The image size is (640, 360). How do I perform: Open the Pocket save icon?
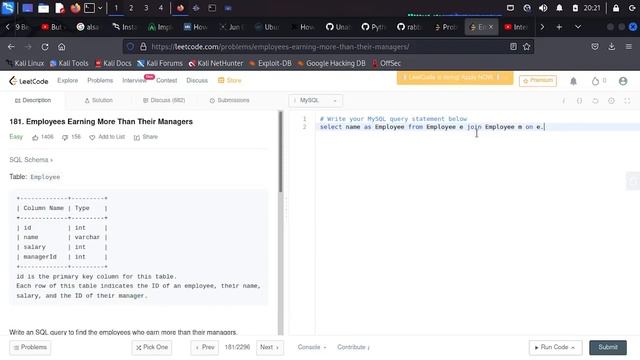[x=595, y=47]
